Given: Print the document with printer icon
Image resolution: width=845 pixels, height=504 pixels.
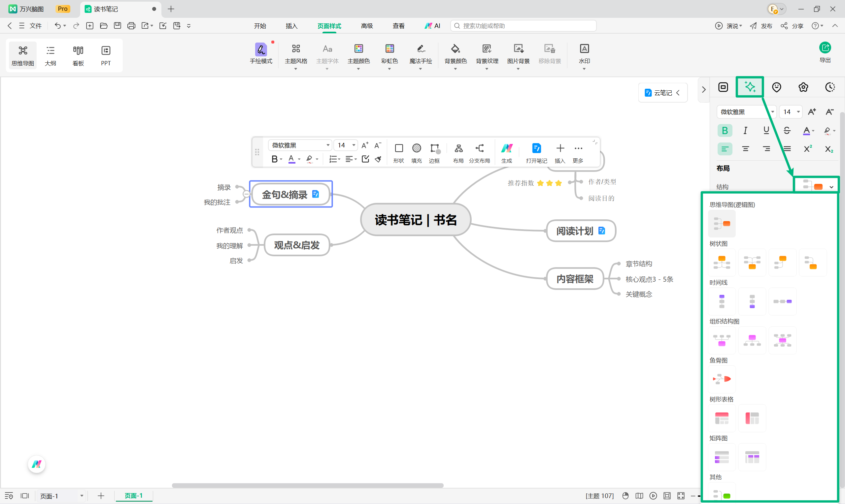Looking at the screenshot, I should tap(131, 26).
